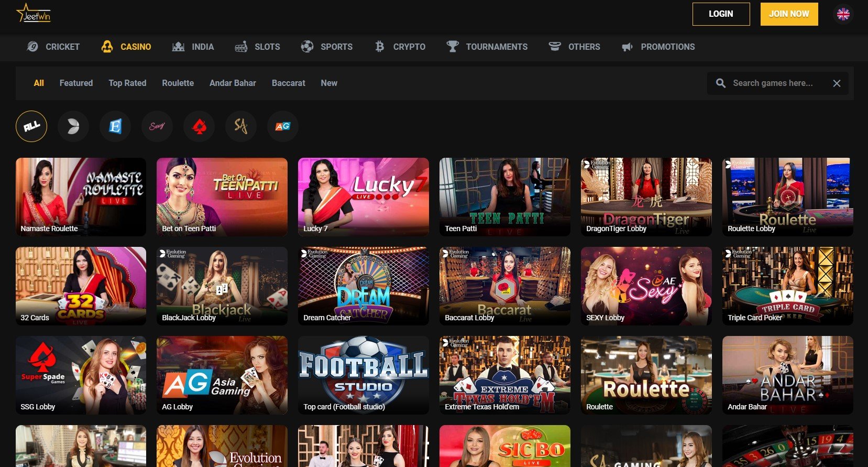This screenshot has height=467, width=868.
Task: Switch to the Andar Bahar tab
Action: tap(233, 83)
